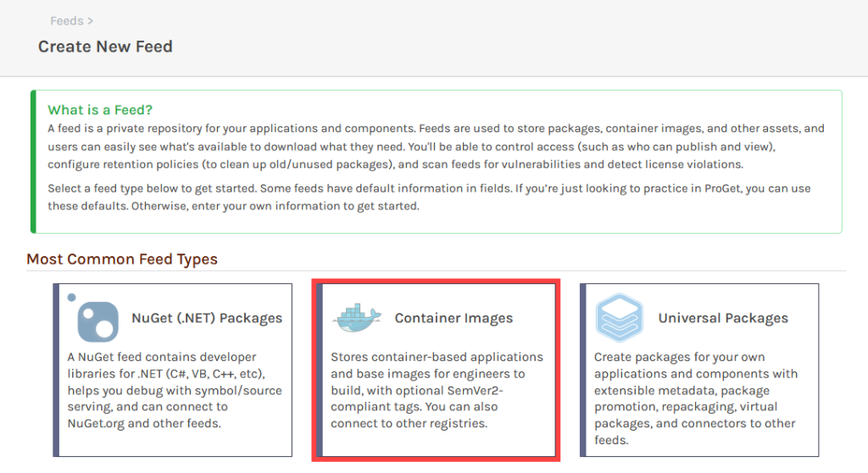Click the Create New Feed page heading

pos(105,47)
